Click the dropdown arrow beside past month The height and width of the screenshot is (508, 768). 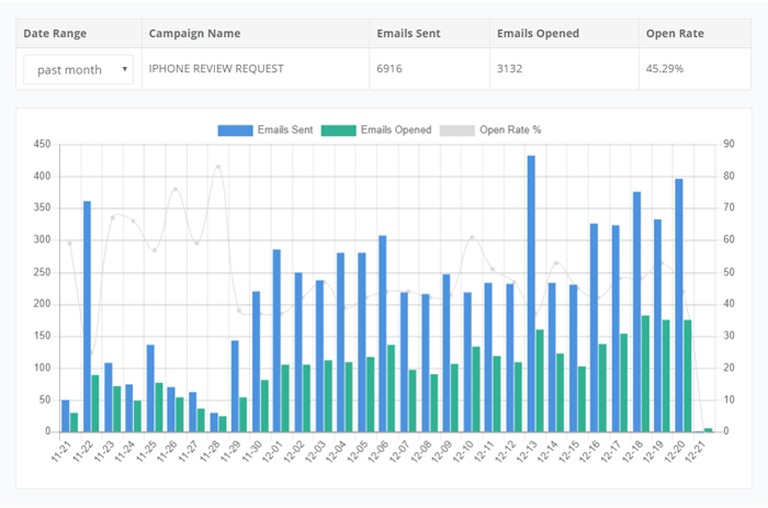click(x=123, y=70)
